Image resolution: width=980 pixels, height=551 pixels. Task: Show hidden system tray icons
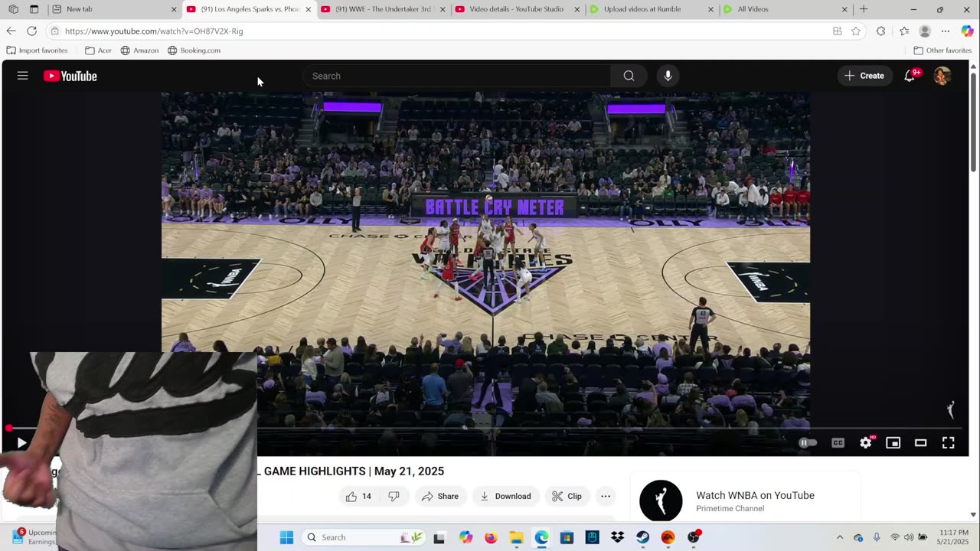click(840, 537)
